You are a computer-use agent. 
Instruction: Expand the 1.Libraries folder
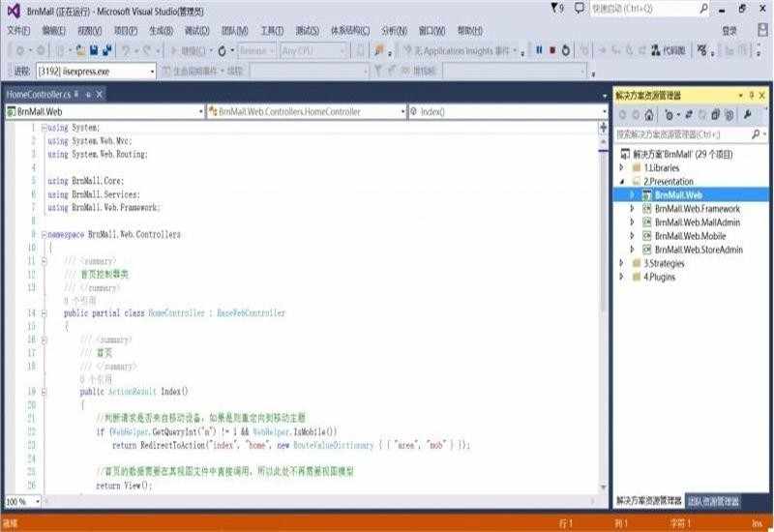point(622,167)
